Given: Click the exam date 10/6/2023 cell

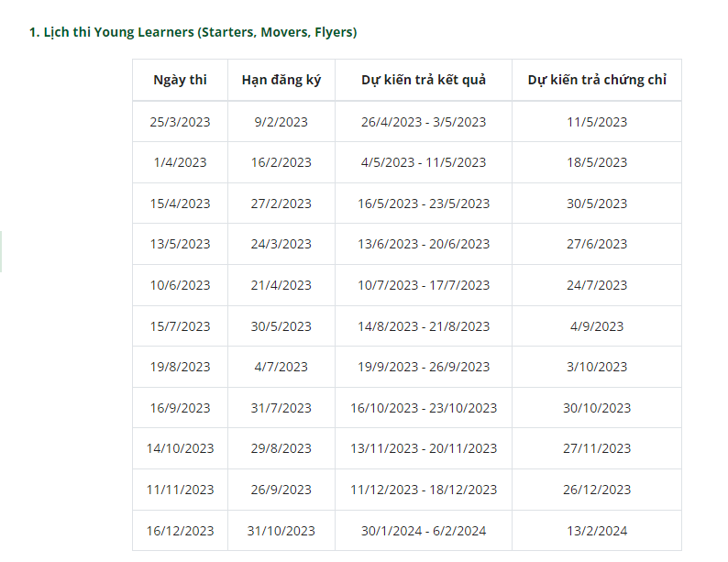Looking at the screenshot, I should (x=180, y=285).
